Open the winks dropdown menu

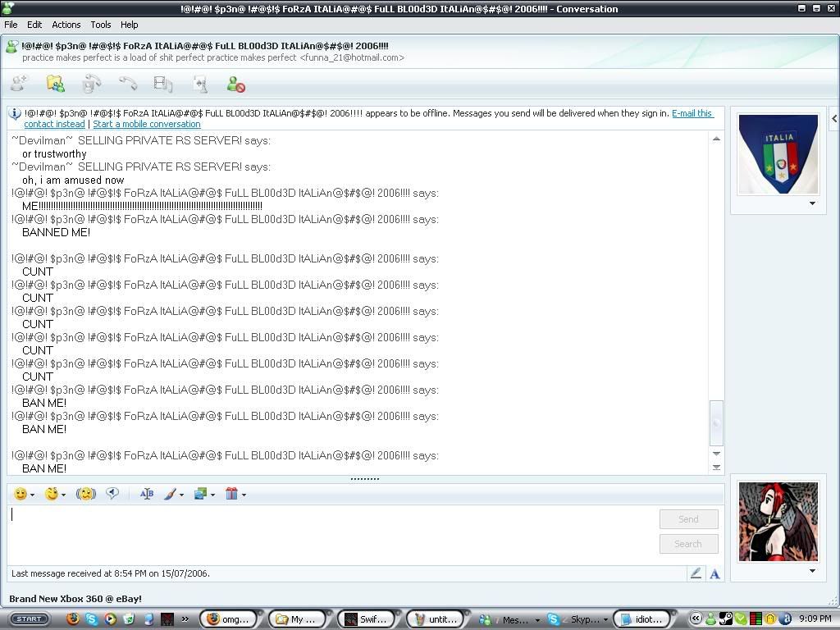click(63, 495)
